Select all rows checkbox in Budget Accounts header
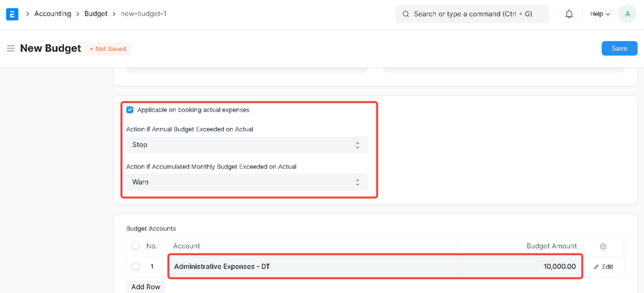Viewport: 644px width, 293px height. (x=136, y=246)
